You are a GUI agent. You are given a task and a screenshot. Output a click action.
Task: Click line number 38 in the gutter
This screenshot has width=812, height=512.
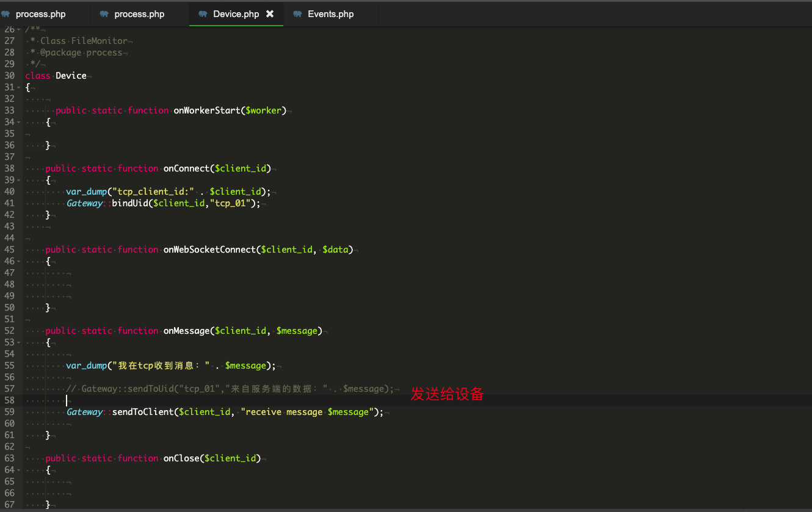(9, 168)
